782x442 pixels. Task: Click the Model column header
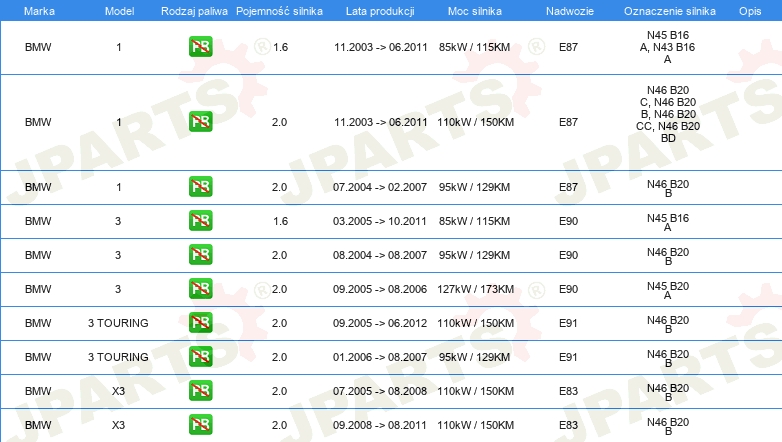119,11
